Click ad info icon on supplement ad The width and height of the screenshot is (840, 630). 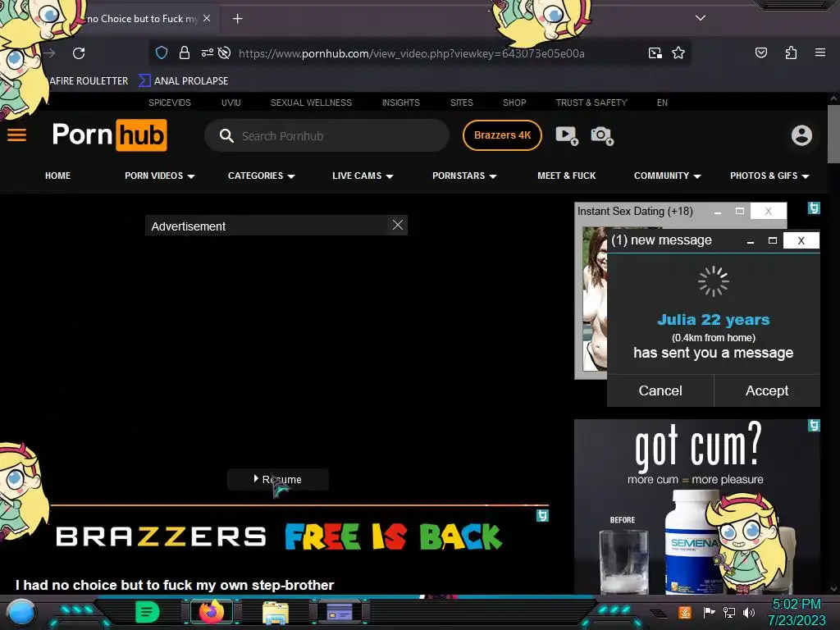pos(814,426)
